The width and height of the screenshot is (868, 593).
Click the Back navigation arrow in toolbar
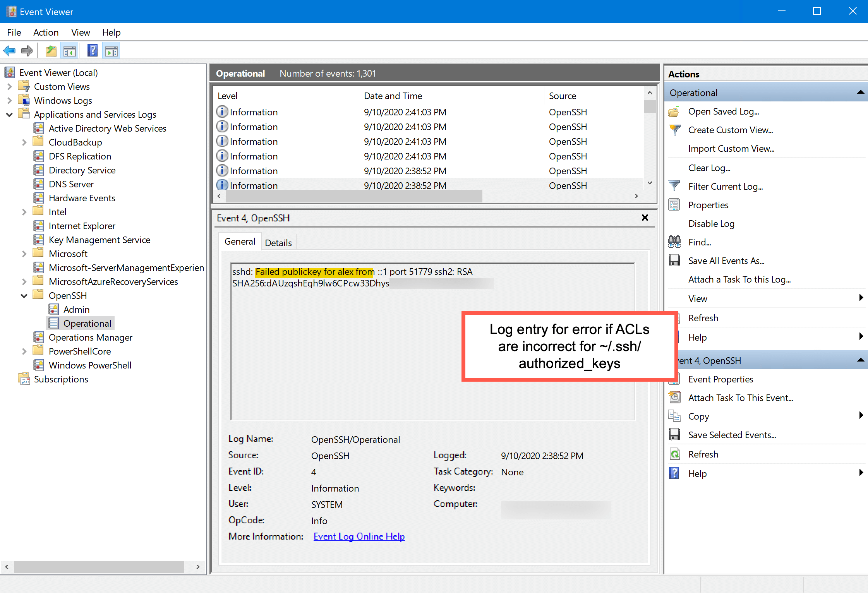point(9,50)
